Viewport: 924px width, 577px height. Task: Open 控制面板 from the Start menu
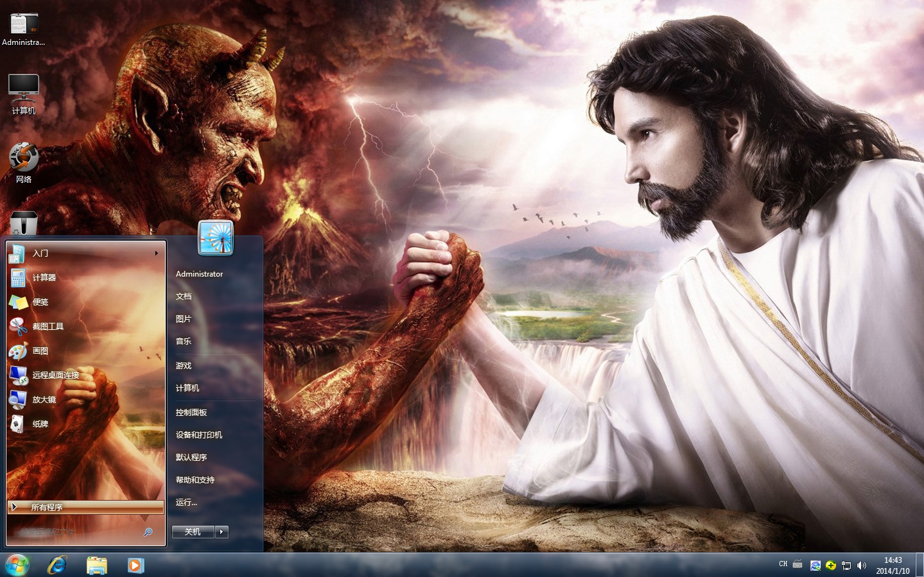[x=191, y=413]
